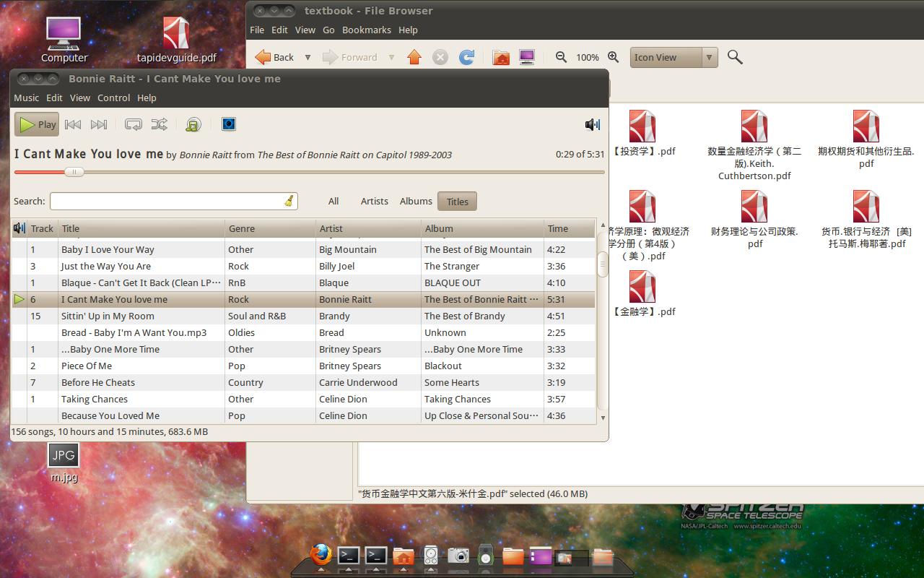Sort track list by Time column
This screenshot has height=578, width=924.
[570, 228]
